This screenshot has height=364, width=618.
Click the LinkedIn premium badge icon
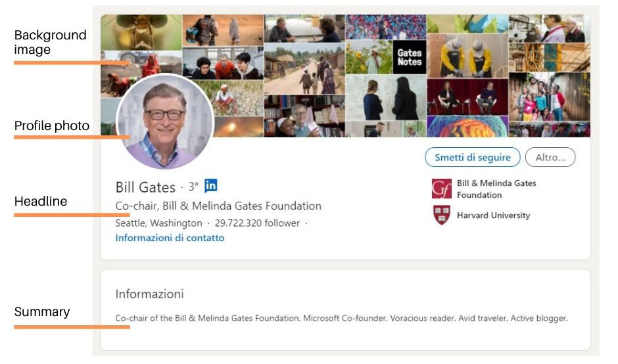click(x=210, y=186)
